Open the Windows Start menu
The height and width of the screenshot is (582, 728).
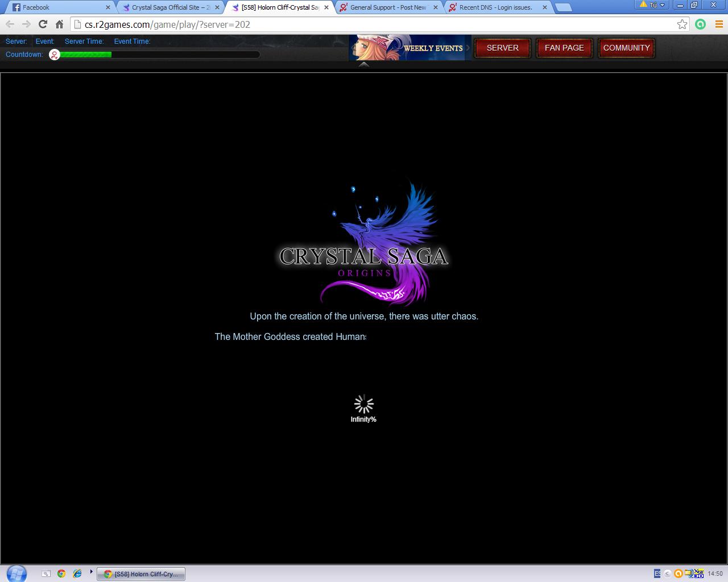point(15,573)
